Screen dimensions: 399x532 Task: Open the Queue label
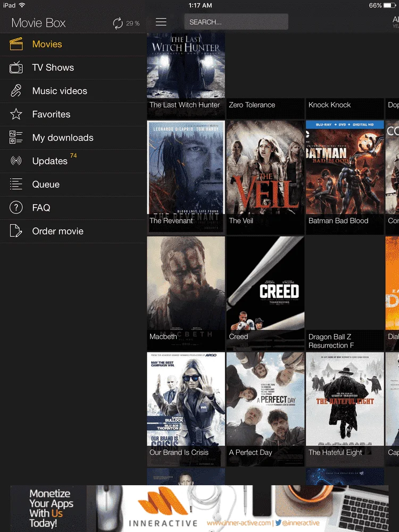46,184
